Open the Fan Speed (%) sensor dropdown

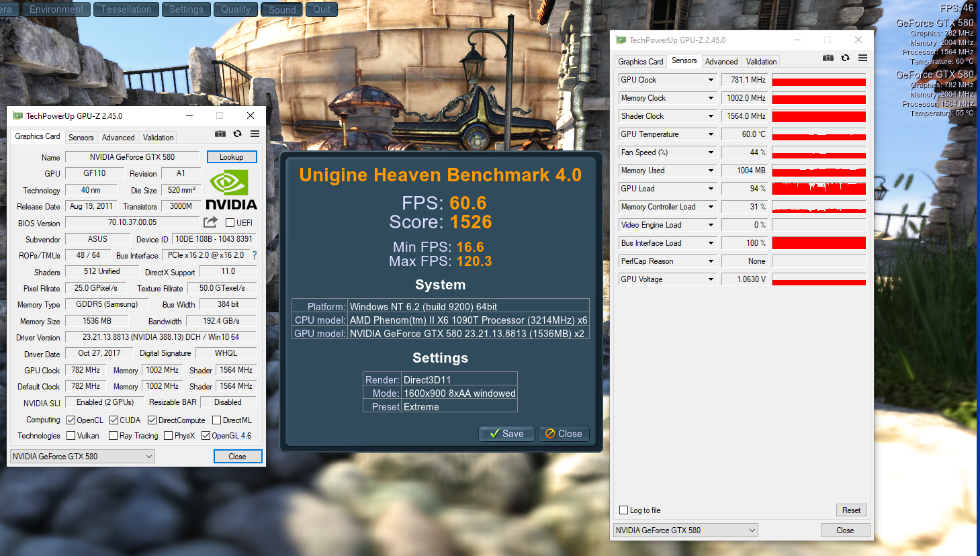coord(711,152)
